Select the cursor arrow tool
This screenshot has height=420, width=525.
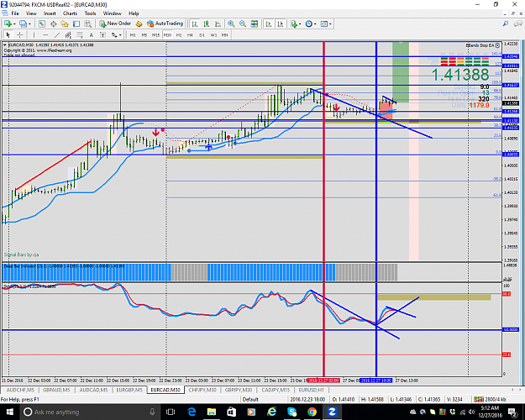click(x=8, y=34)
